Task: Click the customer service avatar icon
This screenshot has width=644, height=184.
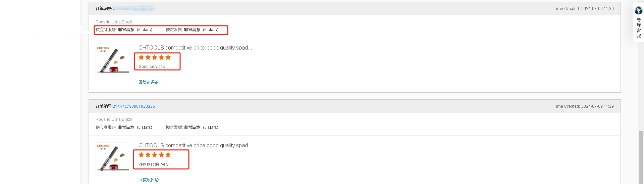Action: pos(638,10)
